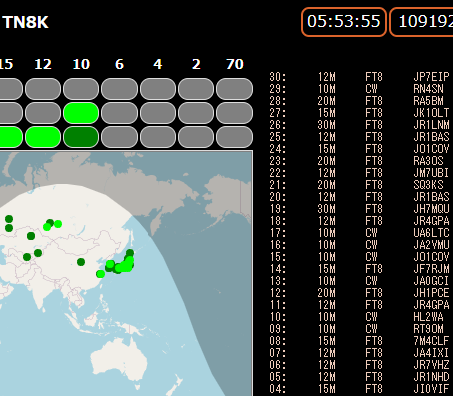
Task: Select the 2 band column header
Action: click(196, 64)
